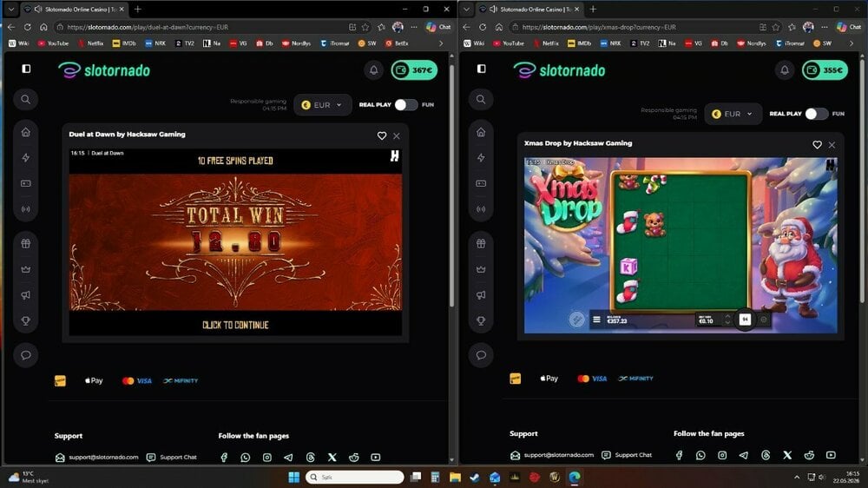The height and width of the screenshot is (488, 868).
Task: Open Facebook fan page in left window
Action: [x=224, y=457]
